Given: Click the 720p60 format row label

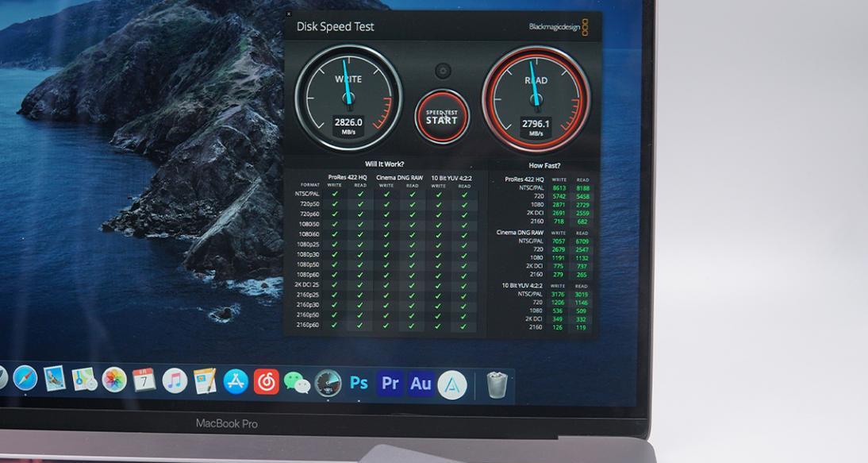Looking at the screenshot, I should 309,214.
